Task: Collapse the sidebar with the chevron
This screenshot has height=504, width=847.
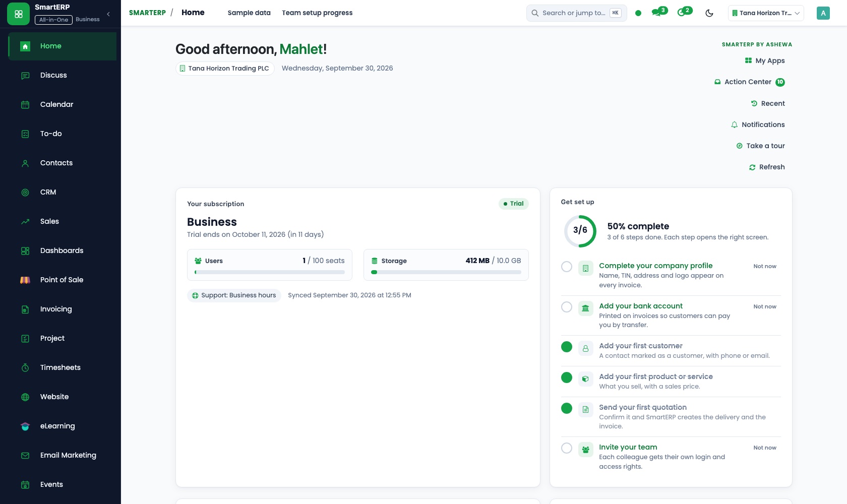Action: (x=108, y=14)
